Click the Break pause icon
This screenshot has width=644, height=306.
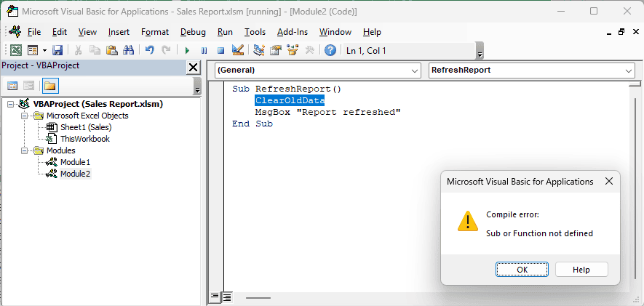204,51
